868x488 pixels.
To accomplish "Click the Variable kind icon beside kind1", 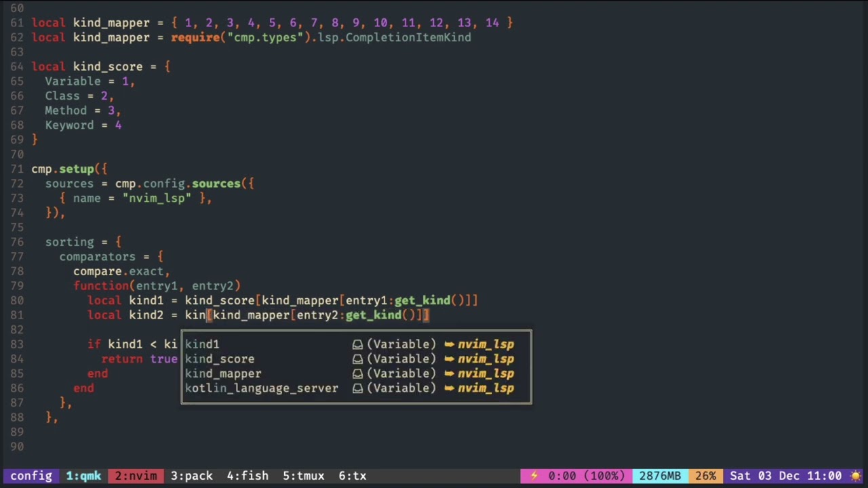I will click(x=357, y=344).
